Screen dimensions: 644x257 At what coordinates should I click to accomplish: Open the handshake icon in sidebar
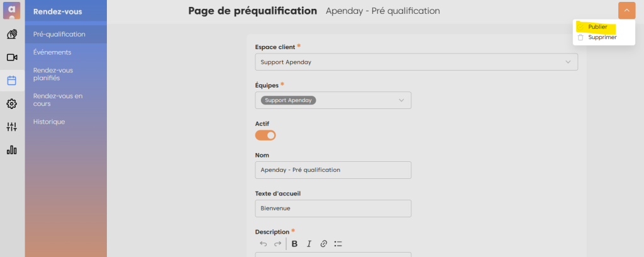12,34
